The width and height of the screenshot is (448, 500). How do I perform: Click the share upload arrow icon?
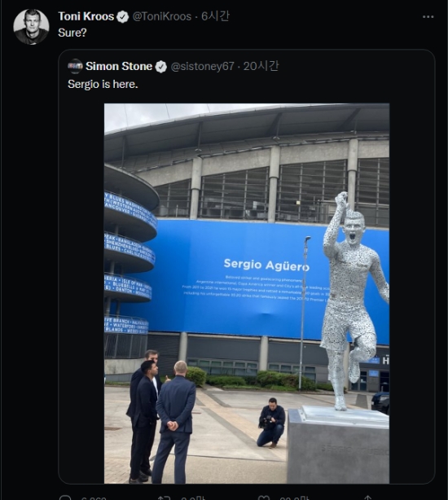tap(367, 498)
